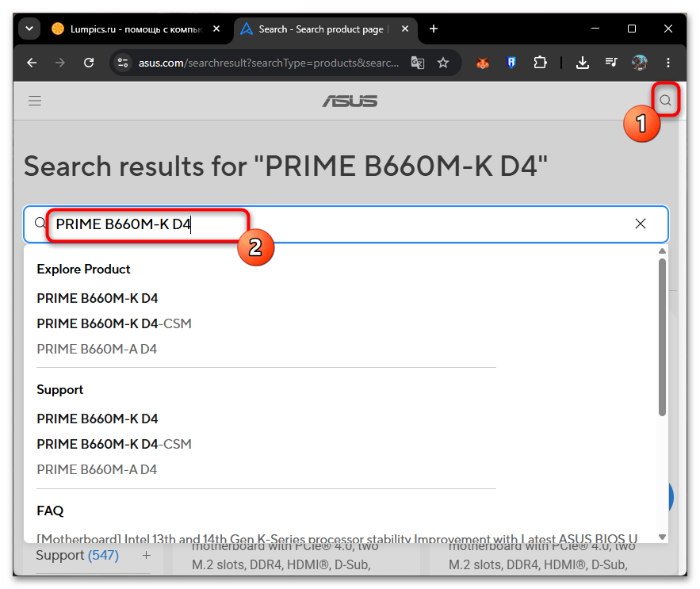This screenshot has width=700, height=589.
Task: Open the ASUS hamburger menu
Action: coord(35,101)
